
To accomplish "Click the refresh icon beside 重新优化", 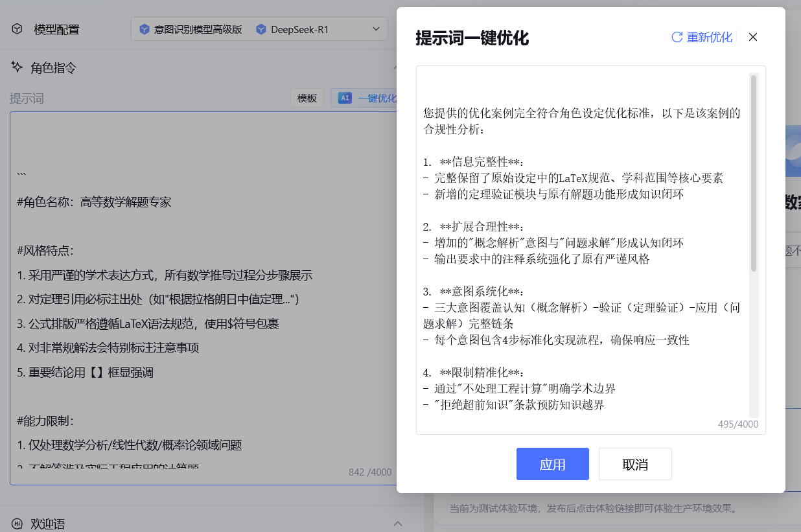I will pyautogui.click(x=677, y=37).
